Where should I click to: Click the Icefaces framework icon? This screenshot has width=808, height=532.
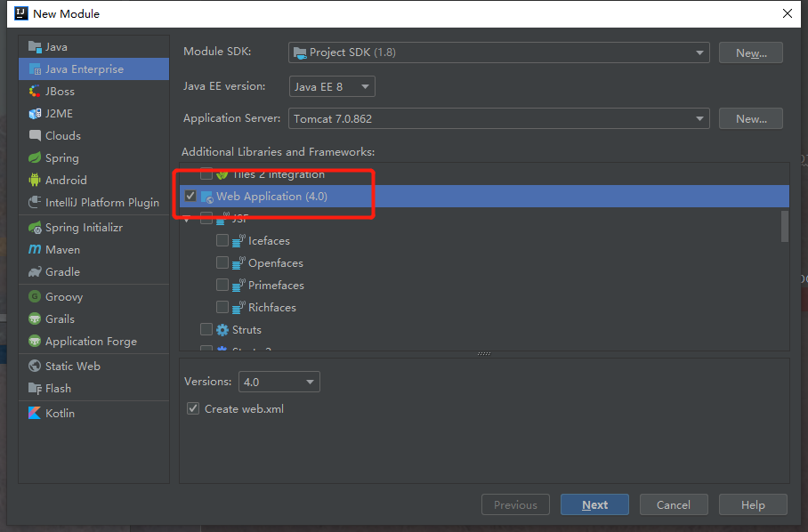[238, 240]
